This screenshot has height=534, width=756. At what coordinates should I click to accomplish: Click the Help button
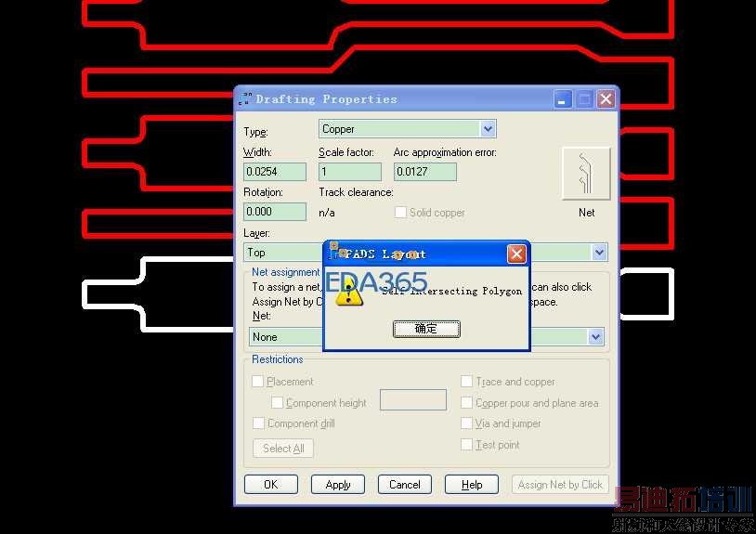click(472, 485)
